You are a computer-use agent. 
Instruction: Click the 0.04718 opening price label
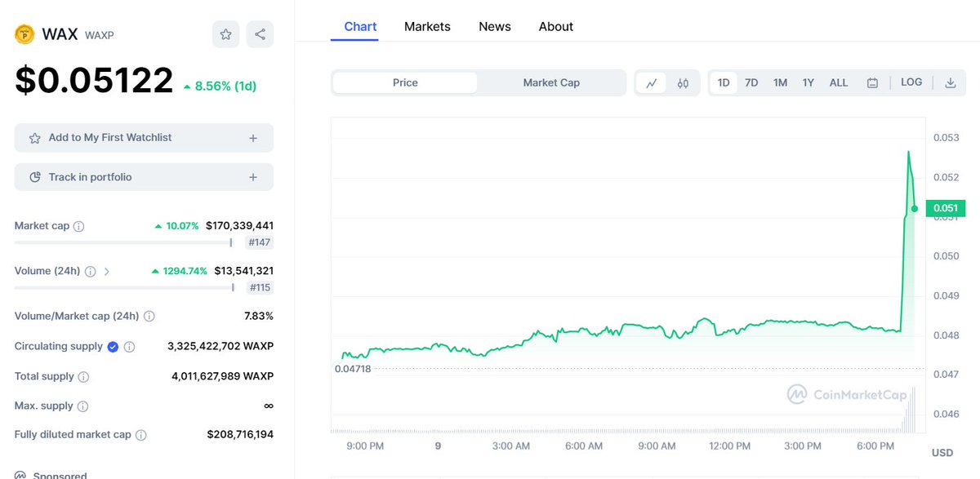[x=352, y=369]
